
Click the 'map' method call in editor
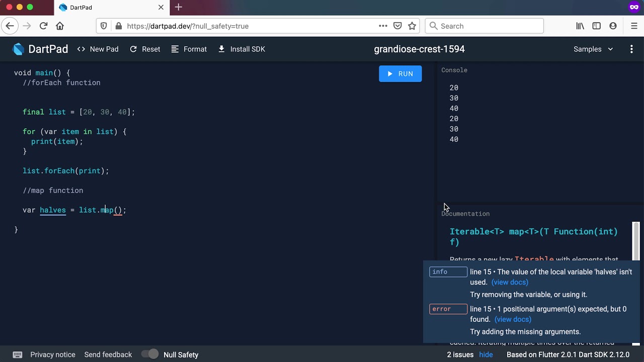point(107,210)
